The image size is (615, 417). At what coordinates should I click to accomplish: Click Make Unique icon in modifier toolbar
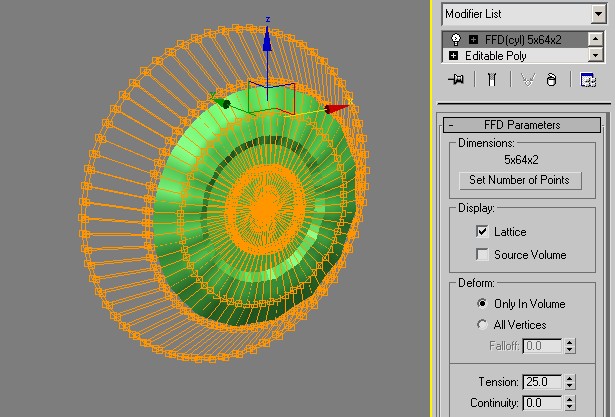point(526,81)
